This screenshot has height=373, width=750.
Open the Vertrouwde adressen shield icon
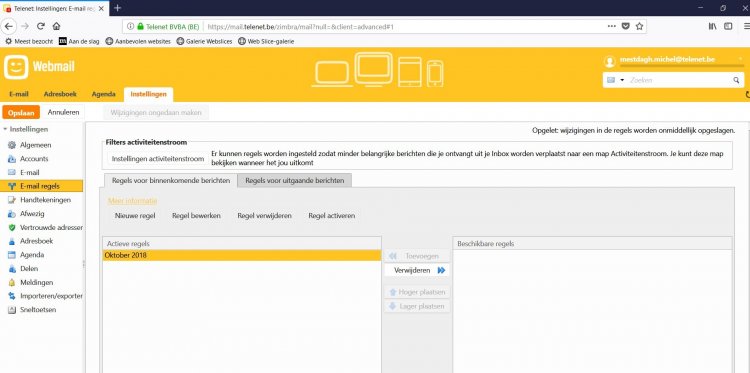pyautogui.click(x=12, y=228)
